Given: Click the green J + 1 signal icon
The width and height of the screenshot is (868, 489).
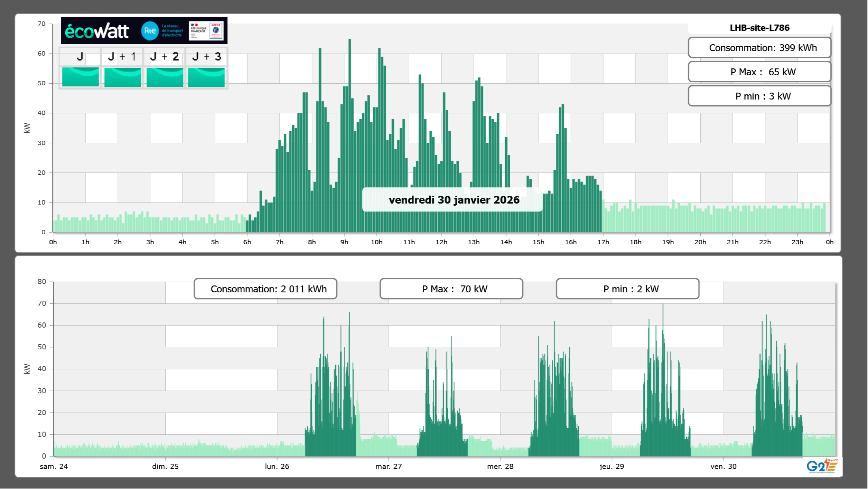Looking at the screenshot, I should tap(122, 77).
